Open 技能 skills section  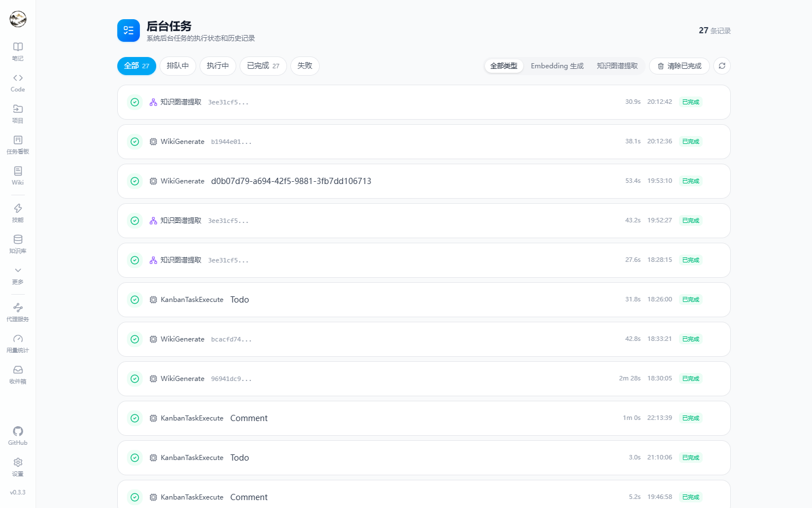[17, 213]
